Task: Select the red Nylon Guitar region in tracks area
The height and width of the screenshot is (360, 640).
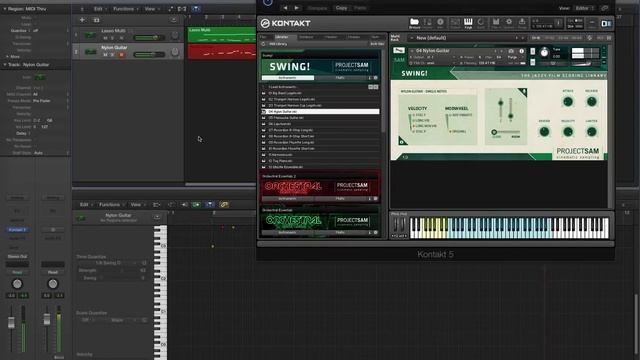Action: point(222,52)
